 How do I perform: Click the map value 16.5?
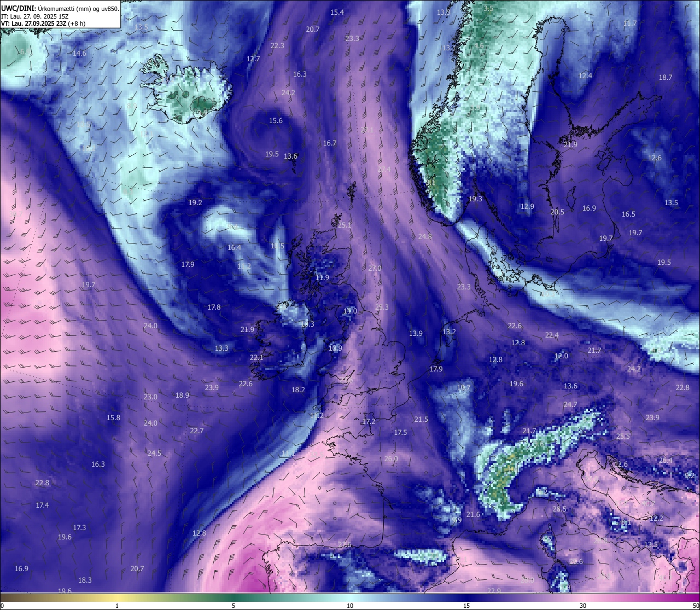pyautogui.click(x=629, y=214)
